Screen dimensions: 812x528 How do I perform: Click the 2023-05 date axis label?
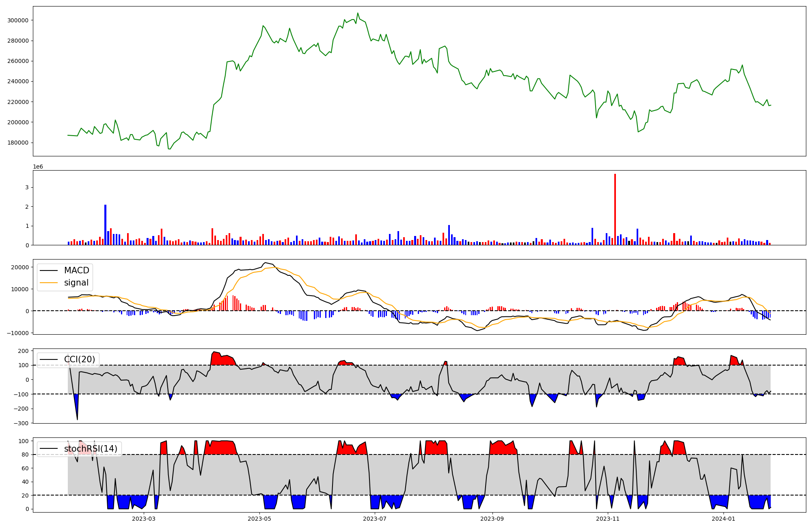point(259,519)
